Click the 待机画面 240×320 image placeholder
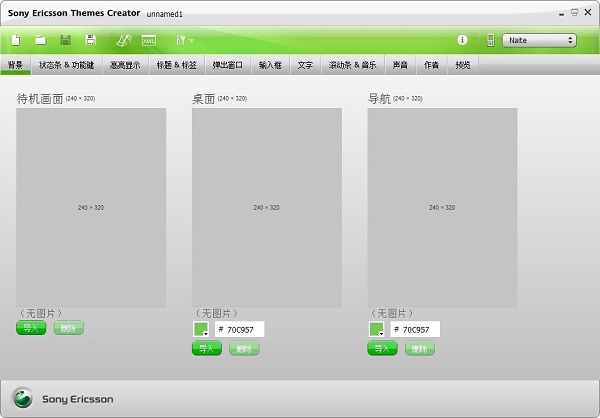The height and width of the screenshot is (418, 600). point(91,207)
